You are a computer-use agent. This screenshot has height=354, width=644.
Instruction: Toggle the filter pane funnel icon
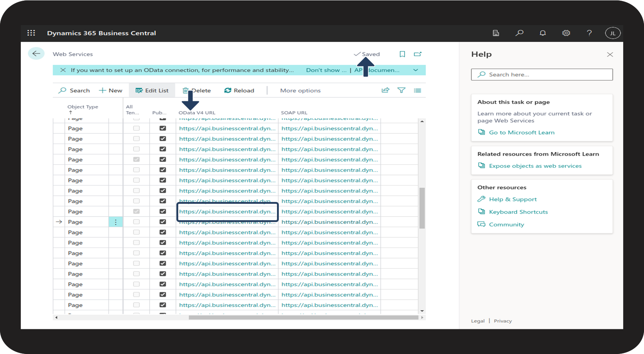coord(401,90)
